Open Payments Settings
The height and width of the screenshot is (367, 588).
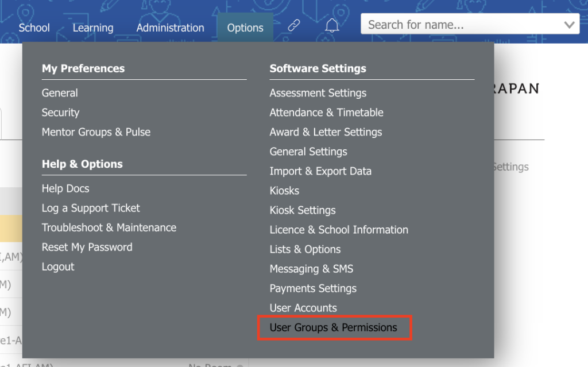tap(313, 288)
